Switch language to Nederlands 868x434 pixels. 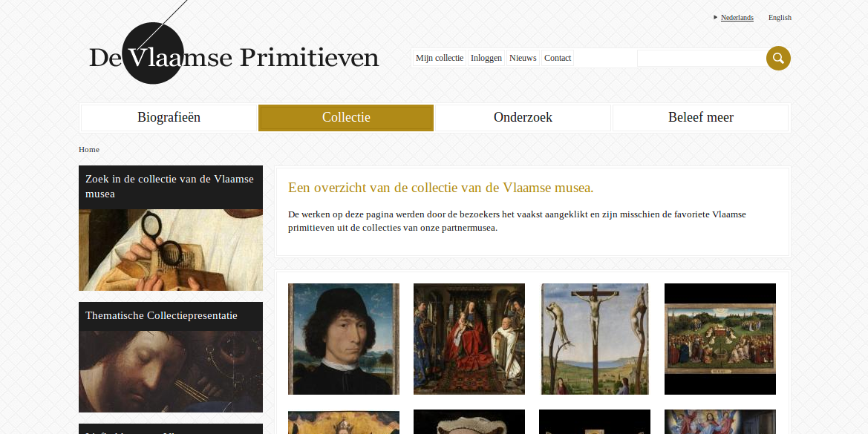click(x=737, y=18)
